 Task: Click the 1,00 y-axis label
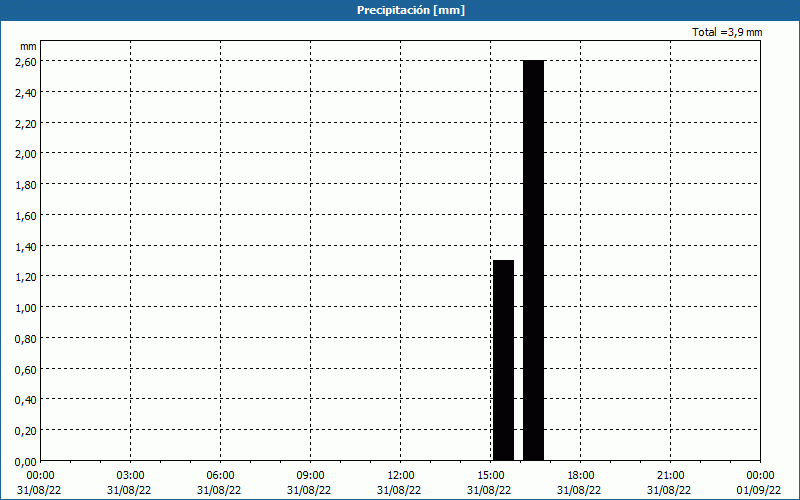(x=26, y=308)
